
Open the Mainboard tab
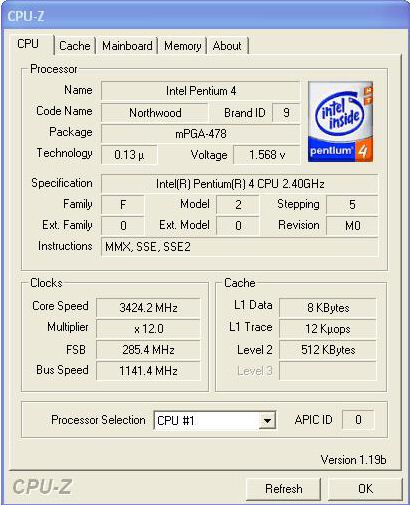(127, 46)
